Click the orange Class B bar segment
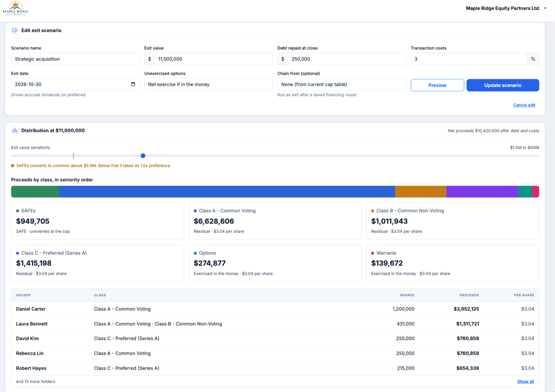This screenshot has width=555, height=392. (421, 192)
